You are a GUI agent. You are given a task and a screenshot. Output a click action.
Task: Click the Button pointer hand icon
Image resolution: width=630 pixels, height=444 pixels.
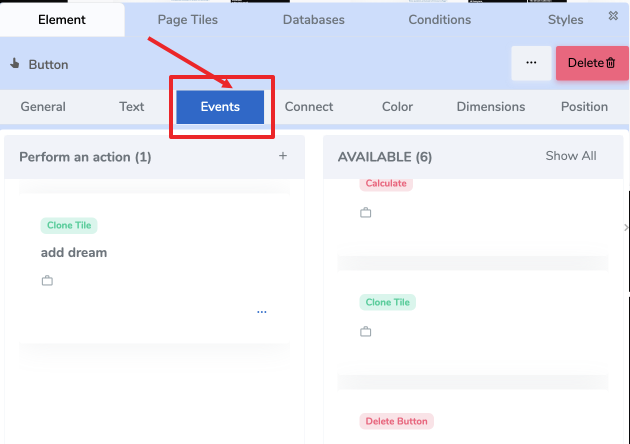click(15, 63)
